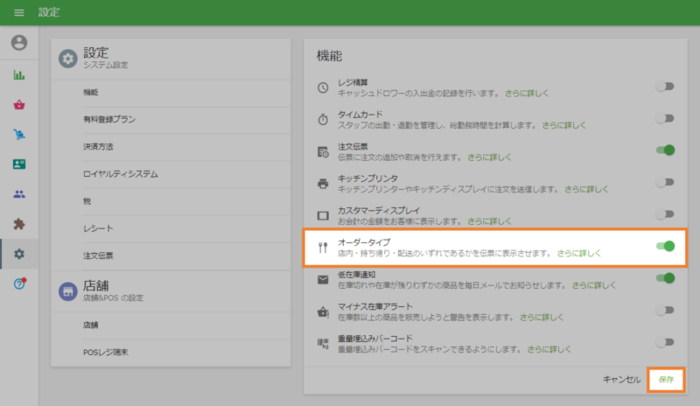Open integrations via the puzzle piece icon
This screenshot has height=406, width=700.
pyautogui.click(x=19, y=224)
